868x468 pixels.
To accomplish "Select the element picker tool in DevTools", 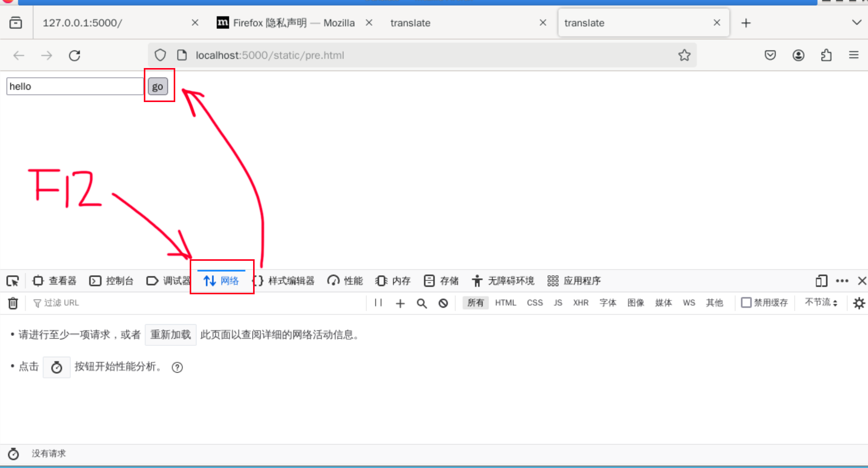I will (12, 280).
